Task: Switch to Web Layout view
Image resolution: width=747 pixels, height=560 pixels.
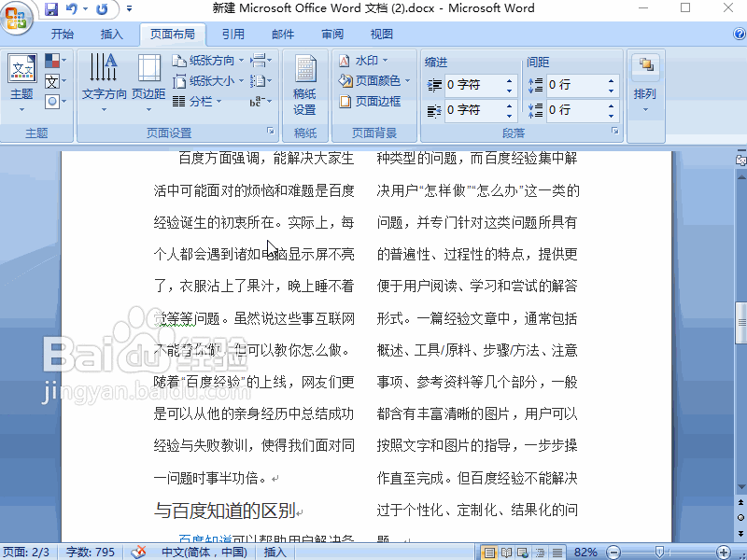Action: (x=523, y=553)
